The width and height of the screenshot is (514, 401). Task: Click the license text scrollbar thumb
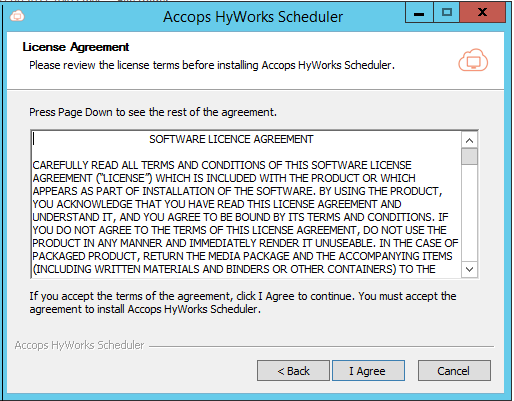coord(469,156)
